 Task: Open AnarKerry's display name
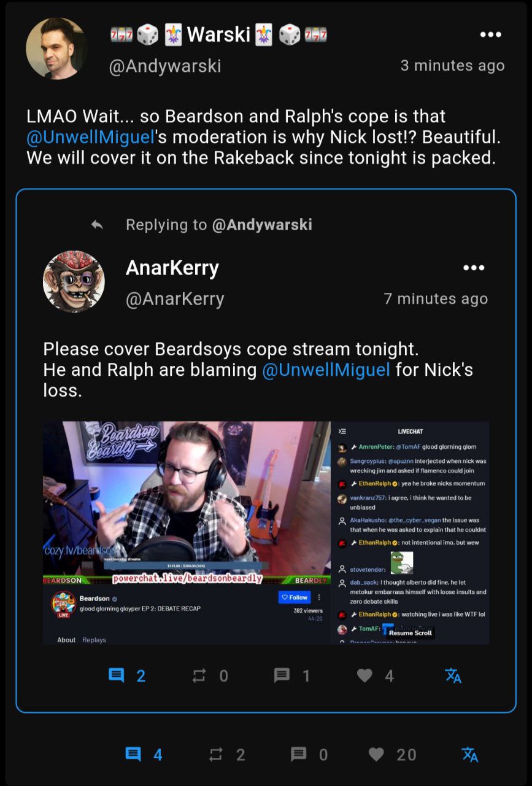tap(172, 268)
